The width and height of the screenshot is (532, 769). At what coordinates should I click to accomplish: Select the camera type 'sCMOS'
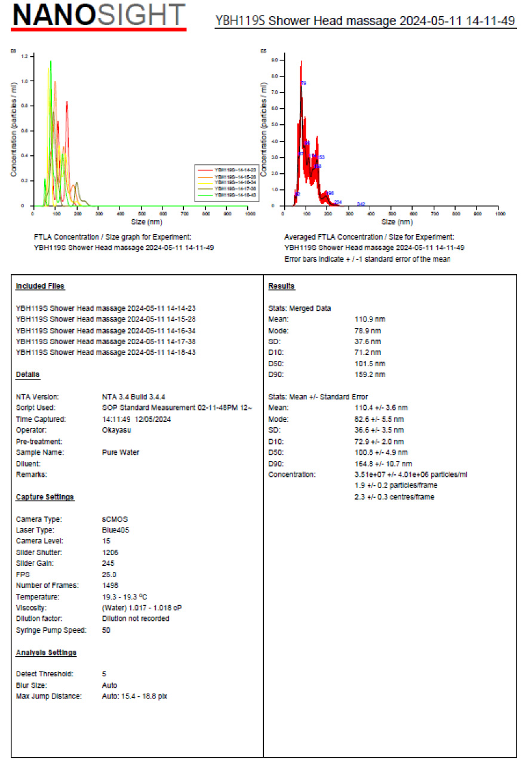[115, 519]
